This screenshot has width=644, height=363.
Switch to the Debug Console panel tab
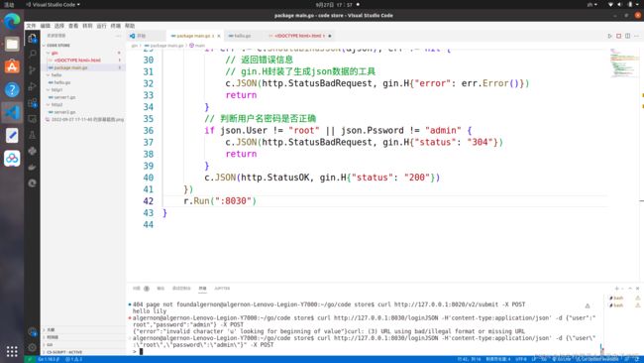tap(181, 289)
